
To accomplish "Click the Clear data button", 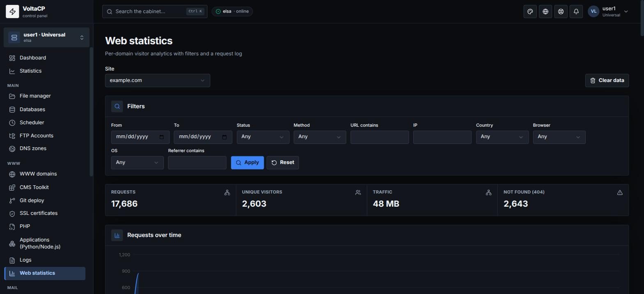I will (x=607, y=80).
